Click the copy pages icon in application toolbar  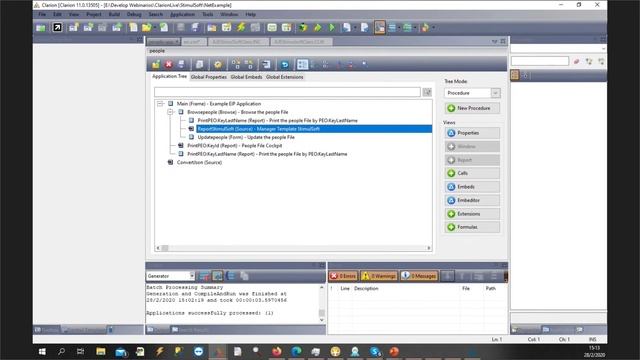coord(200,64)
